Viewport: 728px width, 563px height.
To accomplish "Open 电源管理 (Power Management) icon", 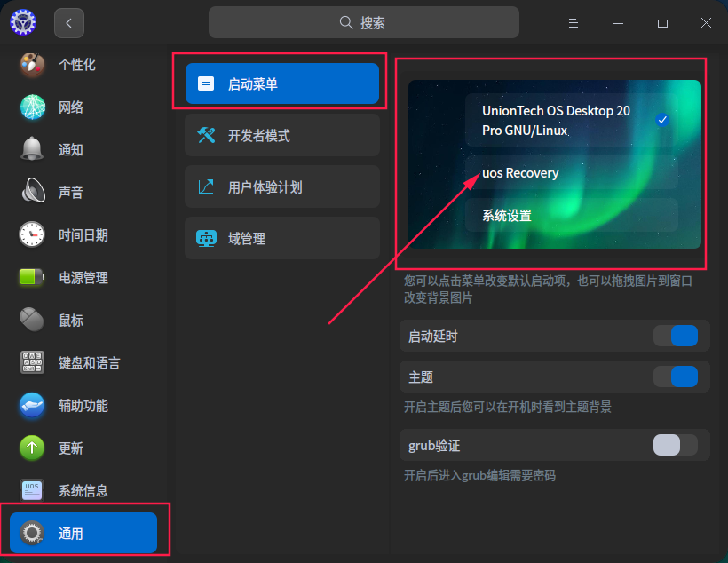I will tap(32, 277).
